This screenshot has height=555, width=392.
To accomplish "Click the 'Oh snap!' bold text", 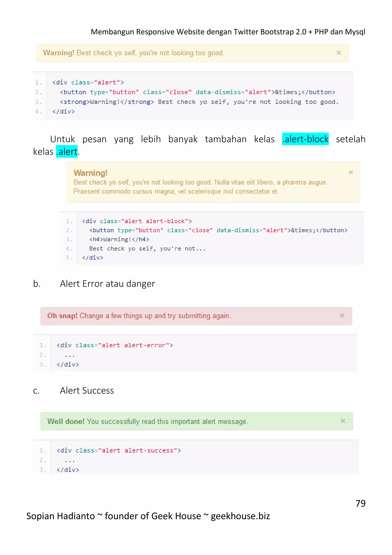I will [62, 316].
